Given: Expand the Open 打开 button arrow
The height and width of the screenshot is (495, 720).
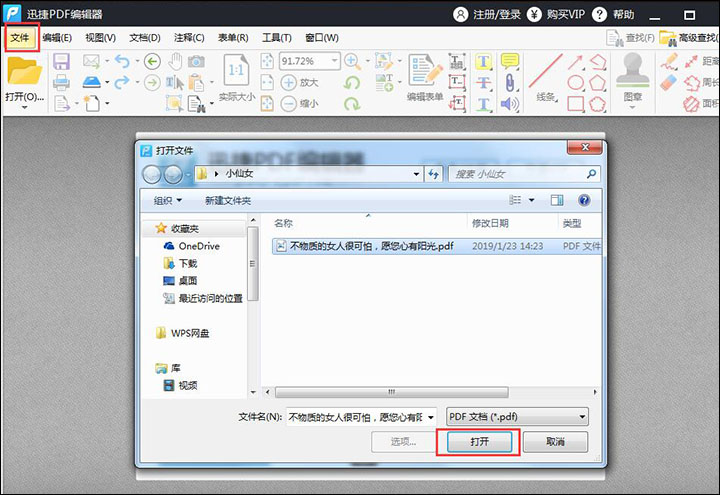Looking at the screenshot, I should 24,107.
